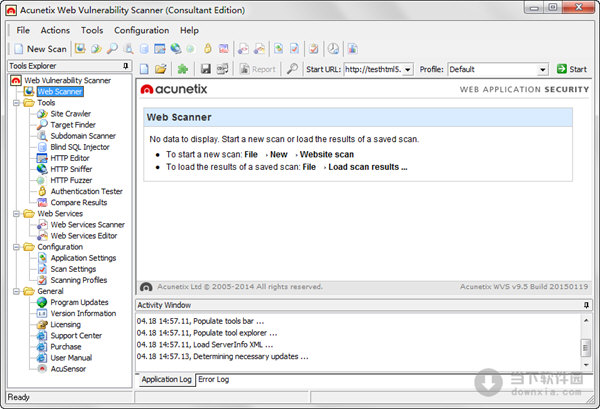Image resolution: width=600 pixels, height=409 pixels.
Task: Open the Start URL dropdown
Action: click(408, 70)
